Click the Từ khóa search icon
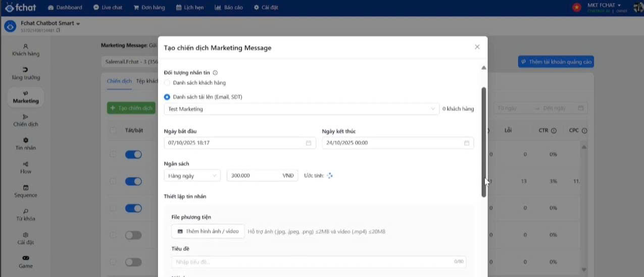Viewport: 644px width, 277px height. coord(26,211)
